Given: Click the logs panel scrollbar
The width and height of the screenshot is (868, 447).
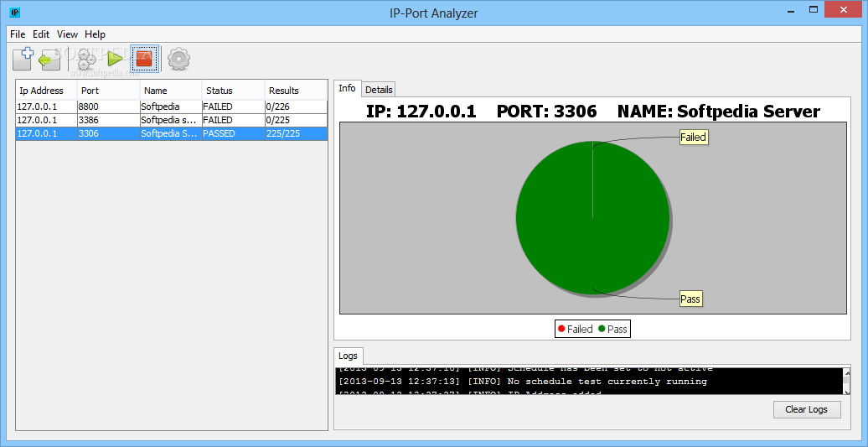Looking at the screenshot, I should point(846,381).
